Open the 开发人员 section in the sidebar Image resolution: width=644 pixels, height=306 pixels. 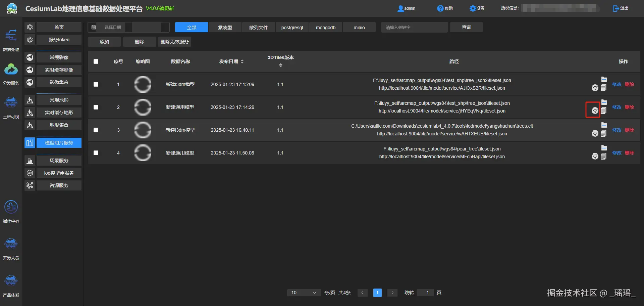[11, 249]
